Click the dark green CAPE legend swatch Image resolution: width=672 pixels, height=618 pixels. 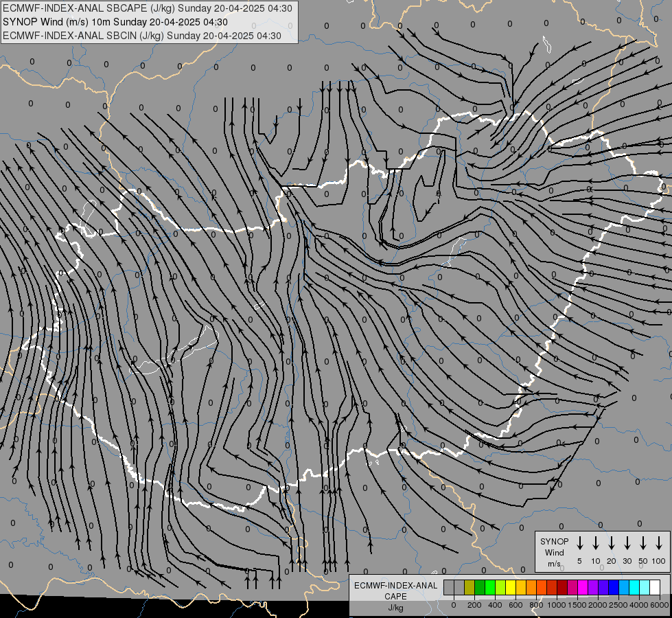click(x=480, y=587)
